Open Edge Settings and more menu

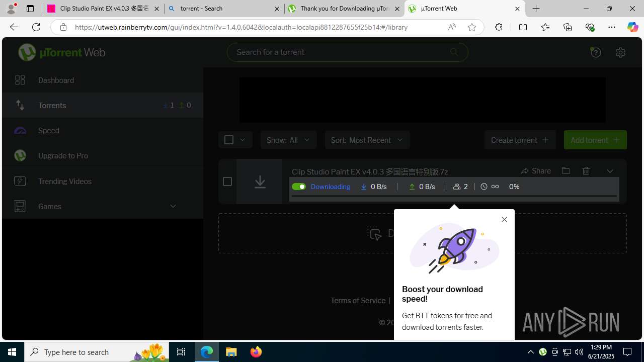612,27
